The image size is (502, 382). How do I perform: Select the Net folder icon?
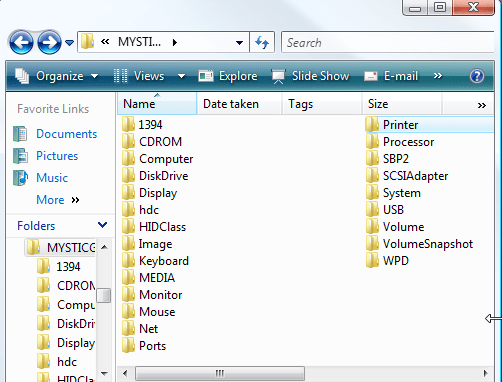(128, 328)
